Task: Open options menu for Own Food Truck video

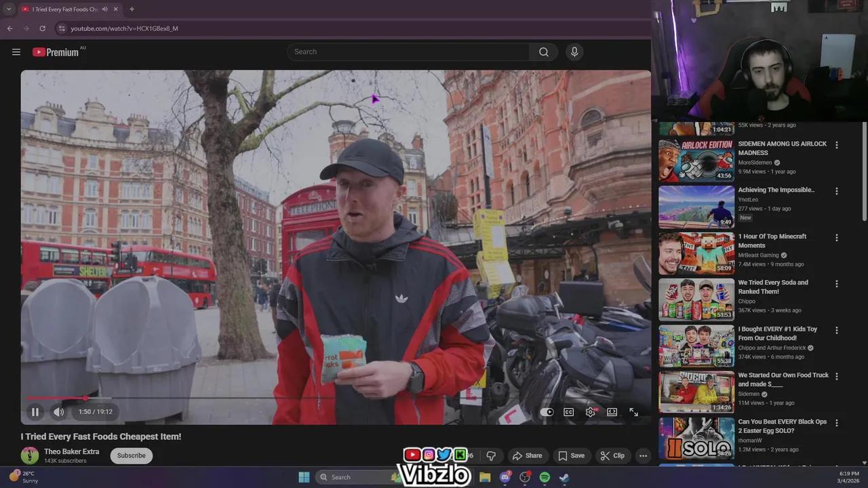Action: [x=837, y=376]
